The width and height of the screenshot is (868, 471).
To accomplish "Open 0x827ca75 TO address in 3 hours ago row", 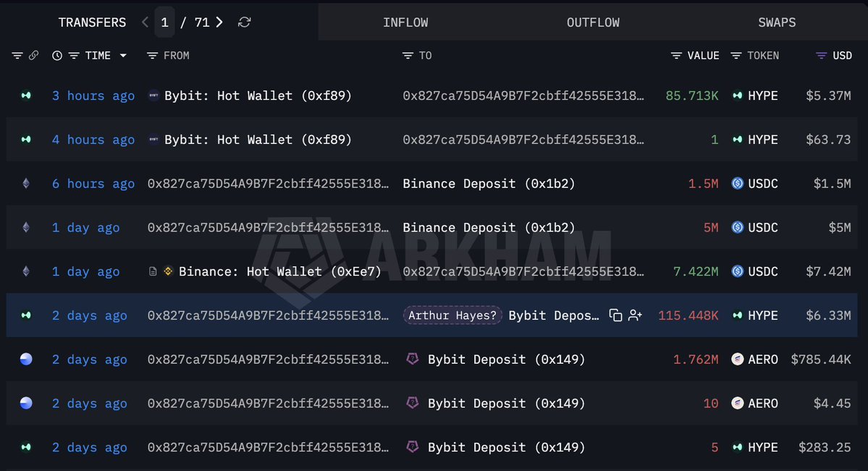I will tap(523, 96).
